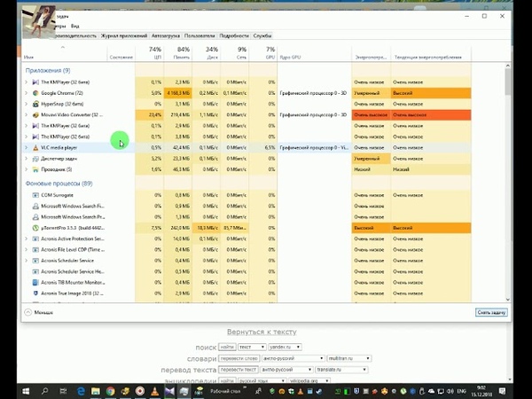Expand the Google Chrome process group

click(x=26, y=92)
